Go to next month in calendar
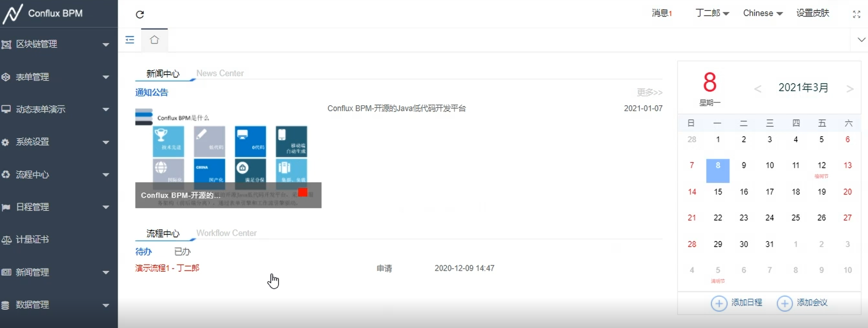This screenshot has height=328, width=868. [x=850, y=89]
